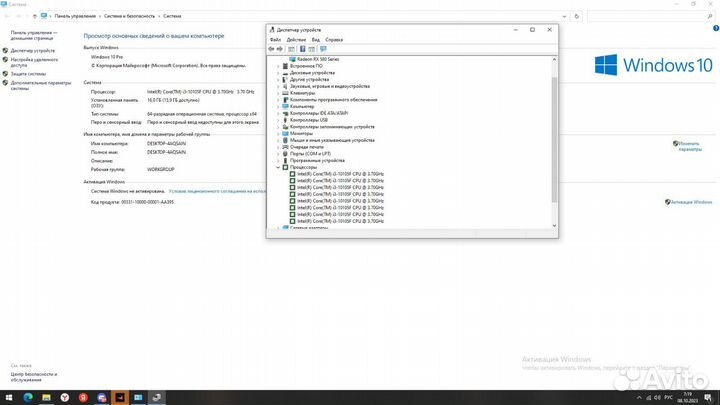This screenshot has width=720, height=405.
Task: Expand Звуковые, игровые и видеоустройства node
Action: coord(278,86)
